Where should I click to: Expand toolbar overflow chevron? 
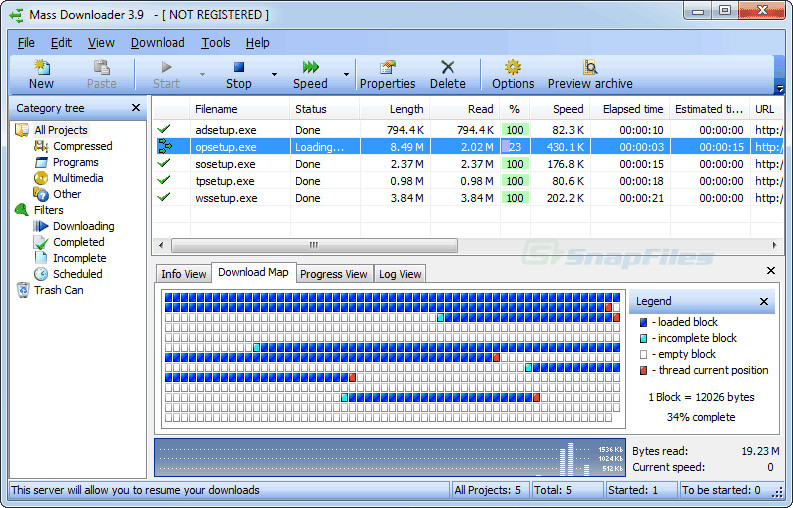click(x=779, y=89)
